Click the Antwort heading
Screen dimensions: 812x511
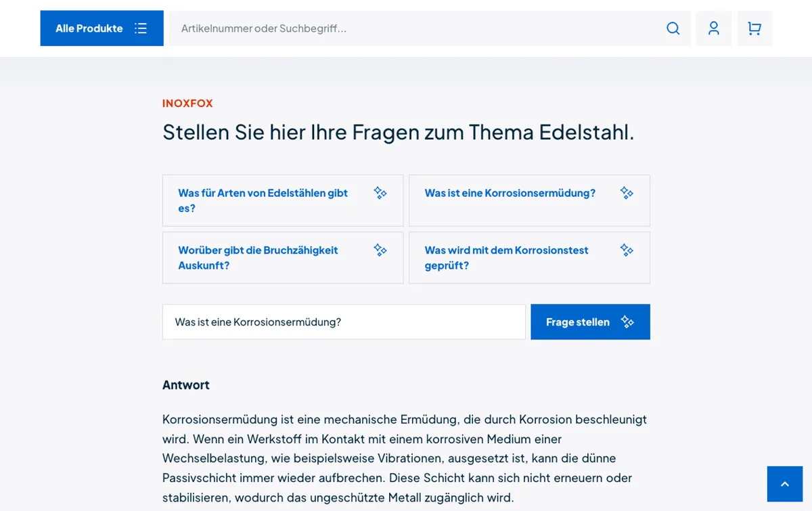(186, 385)
